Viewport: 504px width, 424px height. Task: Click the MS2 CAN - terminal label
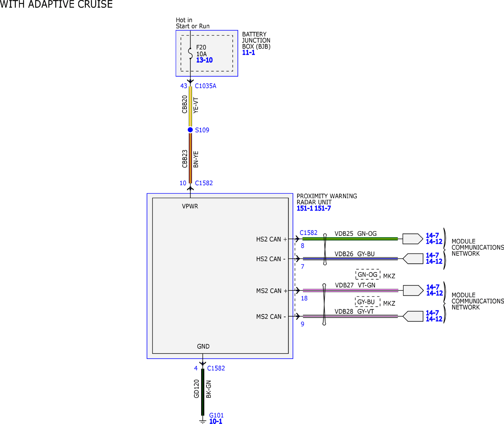[271, 317]
